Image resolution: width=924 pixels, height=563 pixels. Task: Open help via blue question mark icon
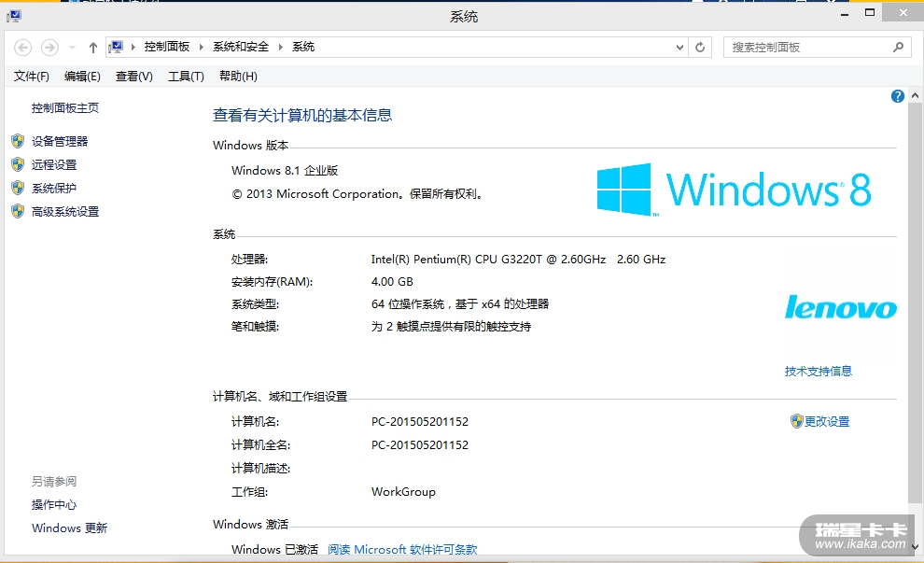(898, 96)
